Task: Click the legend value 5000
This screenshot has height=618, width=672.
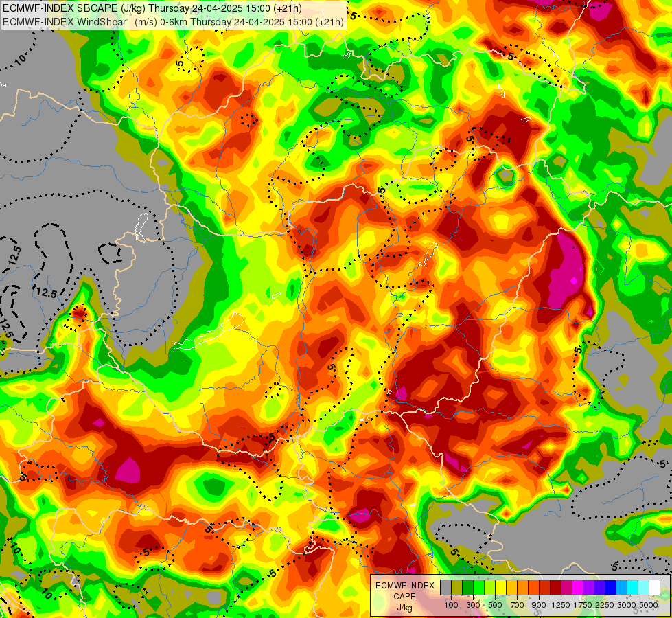Action: 649,605
